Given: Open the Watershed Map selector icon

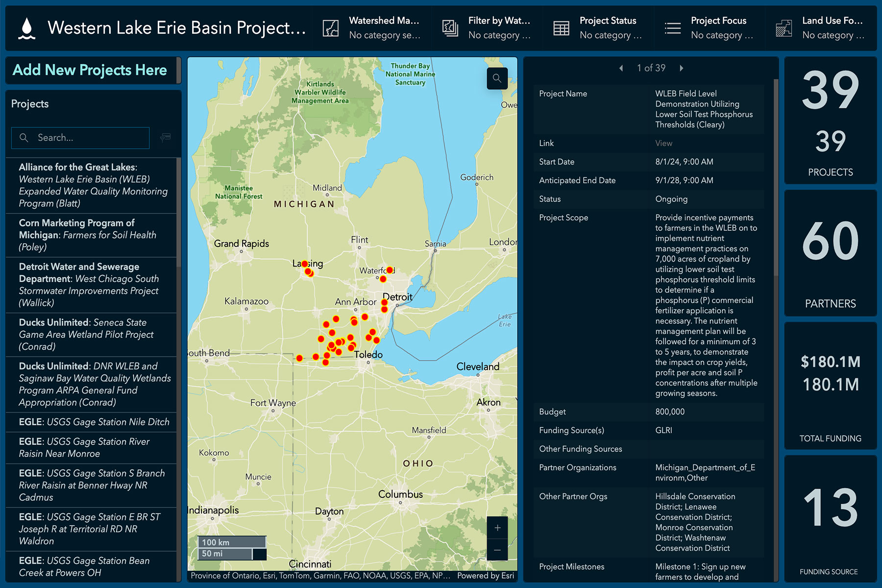Looking at the screenshot, I should (x=331, y=28).
